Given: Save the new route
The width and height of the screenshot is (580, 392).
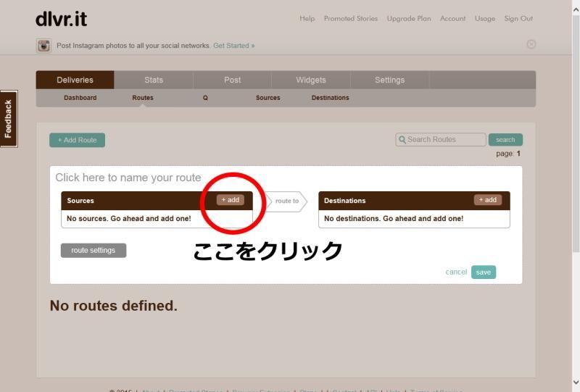Looking at the screenshot, I should [484, 272].
